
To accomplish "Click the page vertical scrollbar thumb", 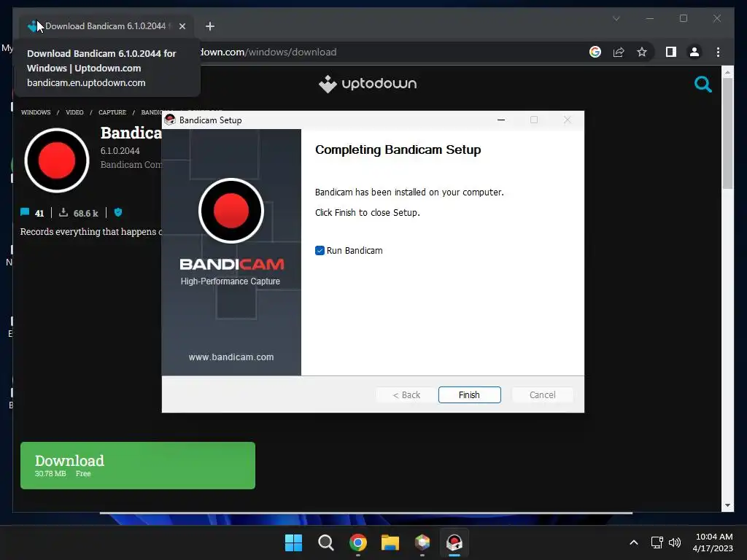I will click(727, 133).
